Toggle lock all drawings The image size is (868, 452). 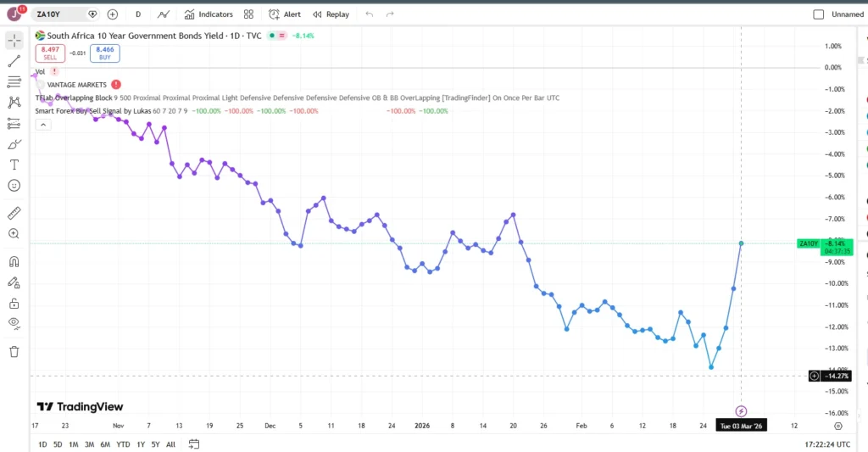point(14,304)
